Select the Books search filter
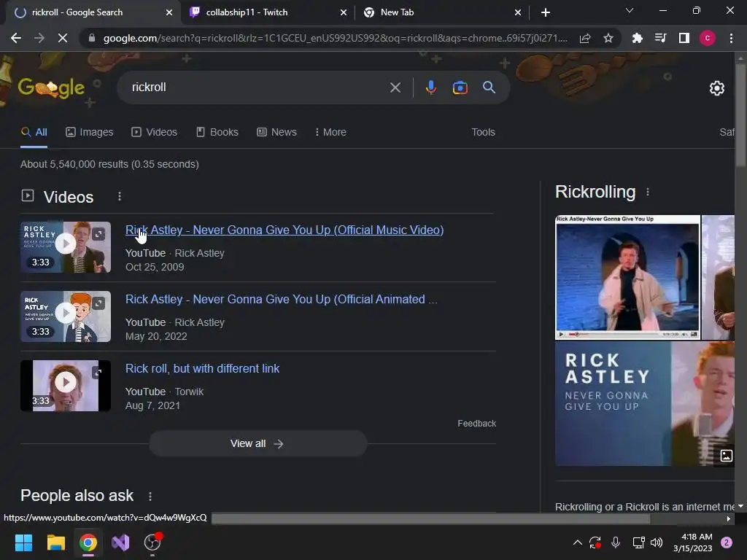 click(x=217, y=132)
